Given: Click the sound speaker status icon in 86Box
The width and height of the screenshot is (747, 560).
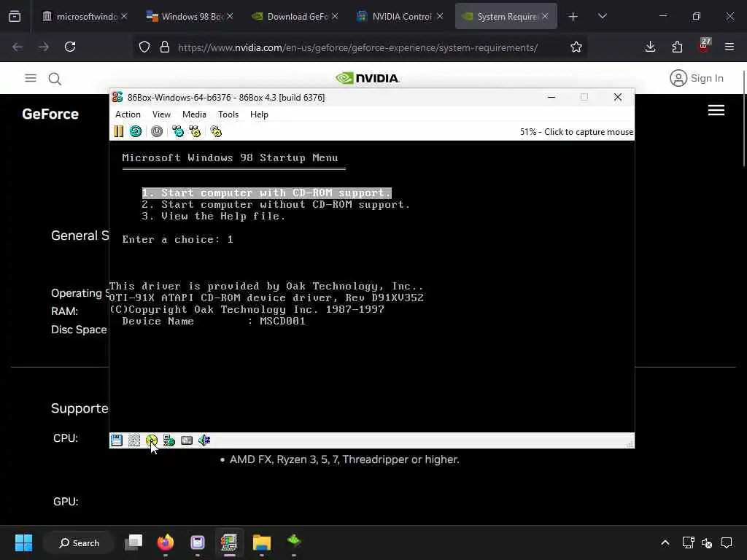Looking at the screenshot, I should (x=204, y=440).
